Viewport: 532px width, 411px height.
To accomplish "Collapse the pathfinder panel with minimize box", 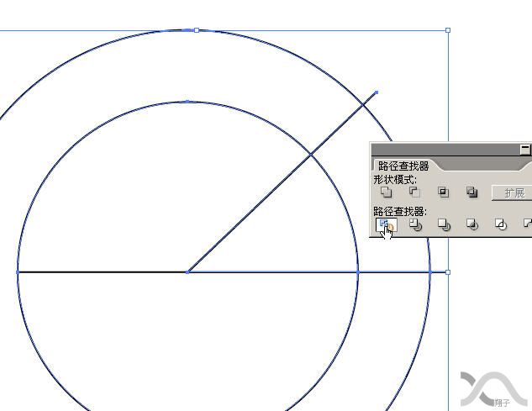I will pyautogui.click(x=525, y=150).
